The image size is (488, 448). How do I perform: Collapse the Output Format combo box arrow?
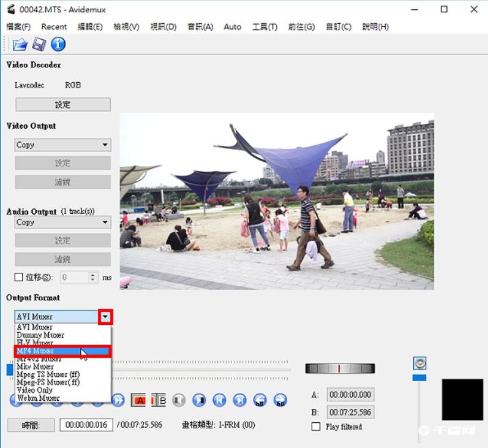(x=105, y=317)
